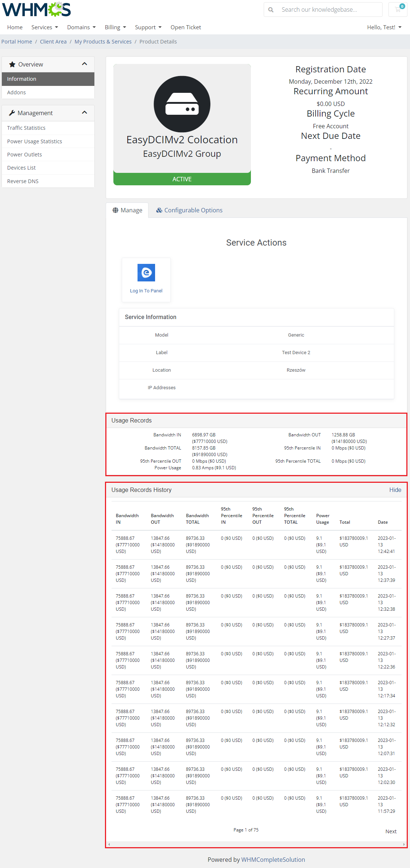Image resolution: width=410 pixels, height=868 pixels.
Task: Open Traffic Statistics in sidebar
Action: [48, 128]
